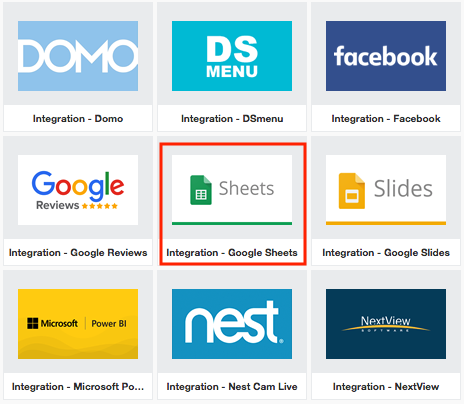Open the 'Integration - Facebook' label
The width and height of the screenshot is (464, 404).
[386, 119]
